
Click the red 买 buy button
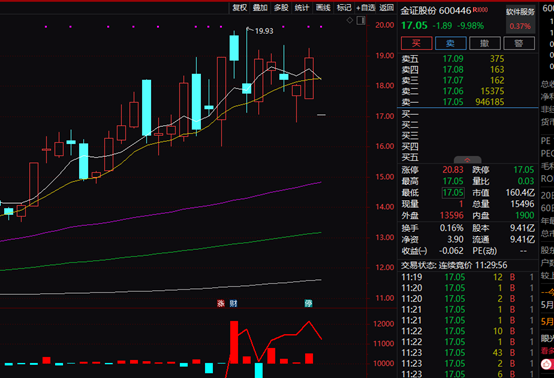[417, 43]
